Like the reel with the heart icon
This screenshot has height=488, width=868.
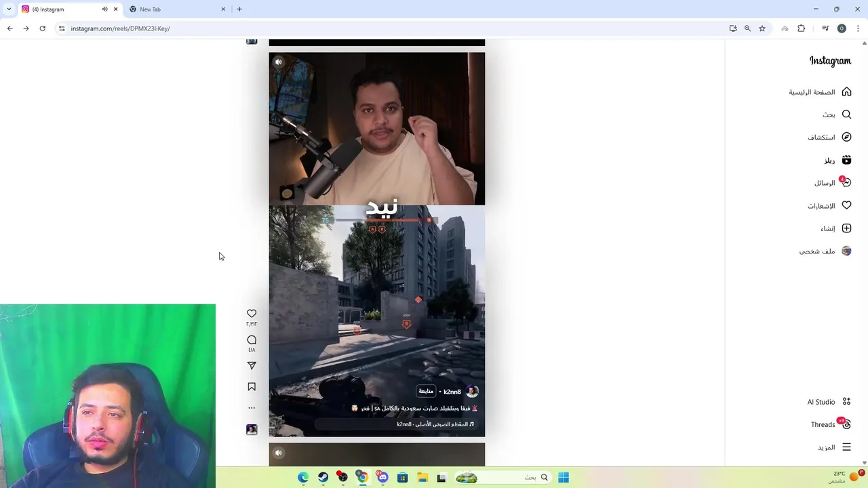252,313
